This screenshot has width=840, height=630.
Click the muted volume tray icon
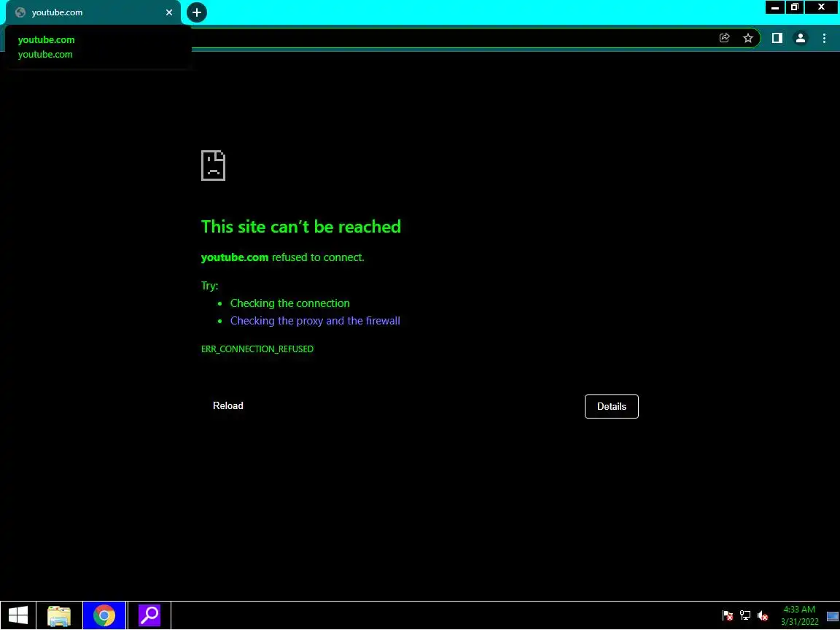coord(763,615)
